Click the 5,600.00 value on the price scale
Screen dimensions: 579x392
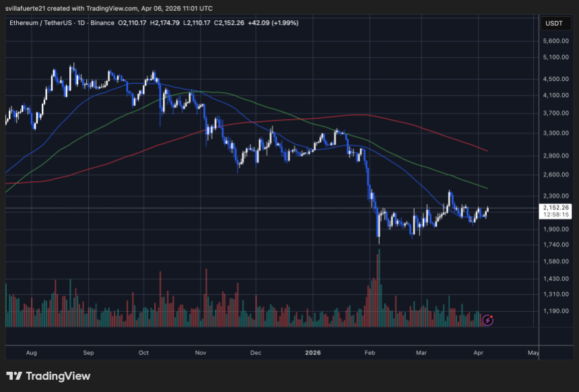pos(555,39)
